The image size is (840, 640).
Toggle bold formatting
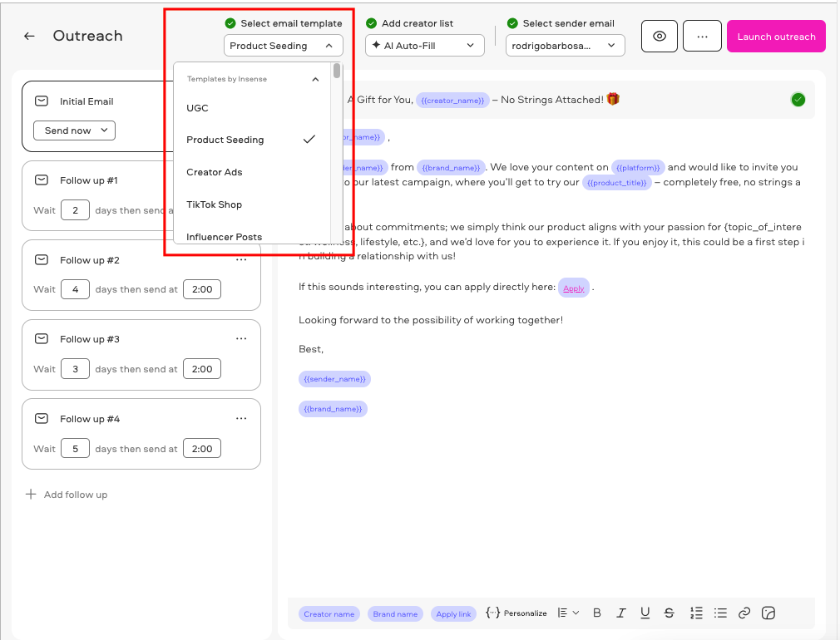[x=597, y=613]
